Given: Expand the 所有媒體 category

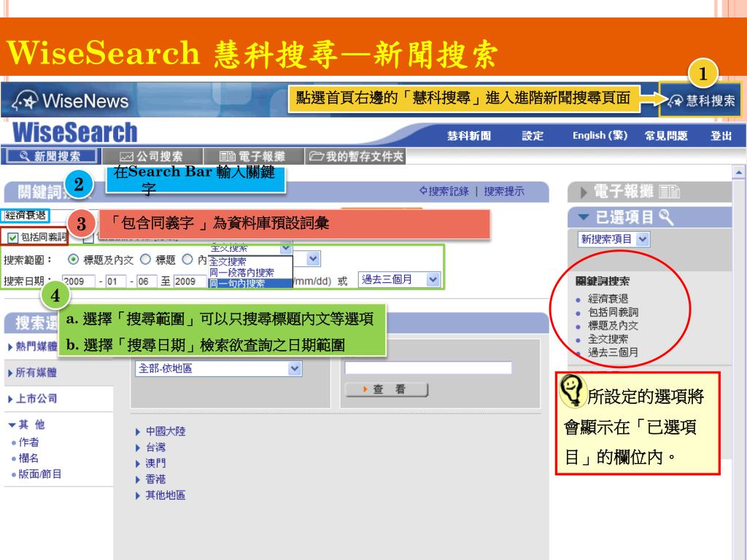Looking at the screenshot, I should click(x=32, y=373).
